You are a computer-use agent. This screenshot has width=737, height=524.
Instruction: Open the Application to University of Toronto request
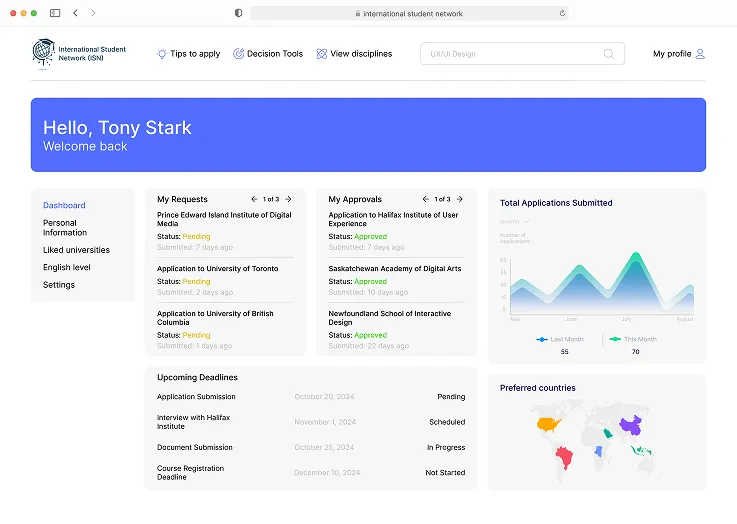tap(218, 269)
